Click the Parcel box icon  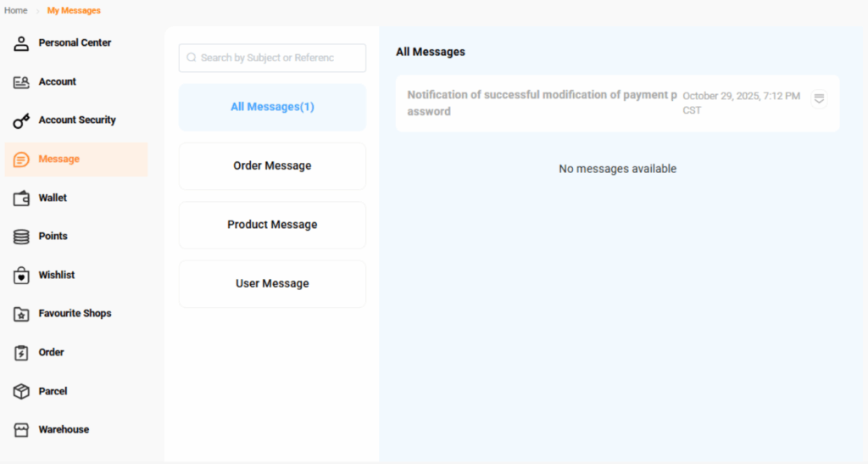pos(22,391)
